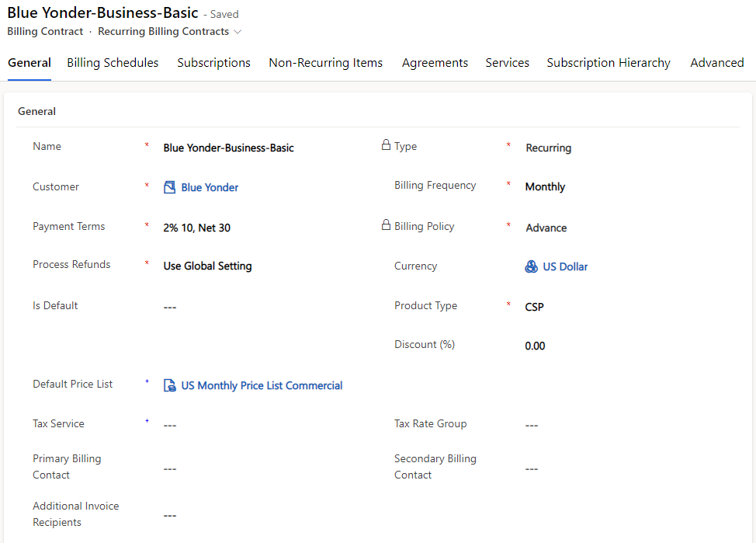Click the Primary Billing Contact label
The height and width of the screenshot is (543, 756).
(67, 467)
